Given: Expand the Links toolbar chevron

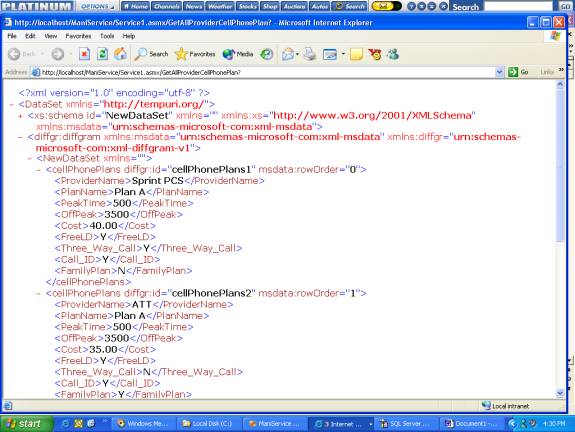Looking at the screenshot, I should click(561, 70).
